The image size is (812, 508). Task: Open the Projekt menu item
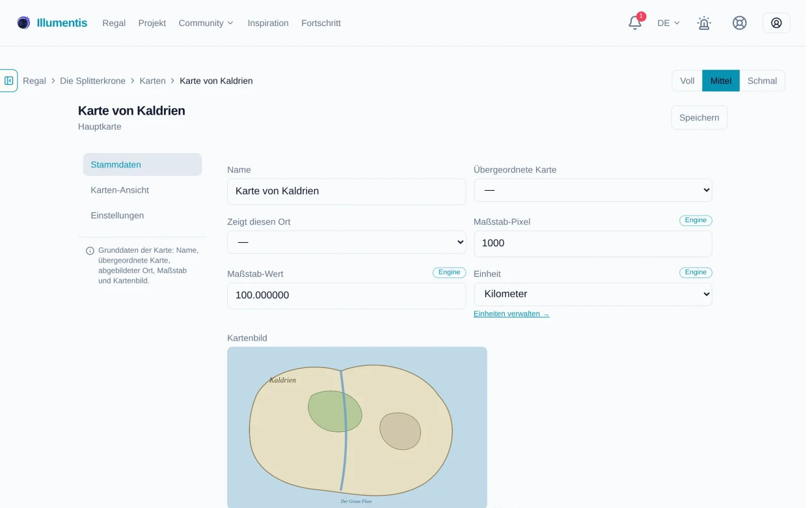152,23
